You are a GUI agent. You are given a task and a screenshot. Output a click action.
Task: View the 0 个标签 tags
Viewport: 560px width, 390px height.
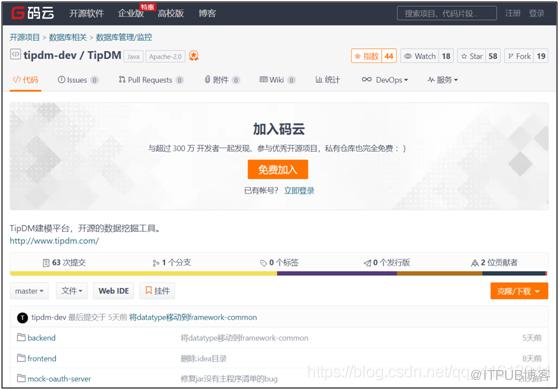pyautogui.click(x=279, y=263)
